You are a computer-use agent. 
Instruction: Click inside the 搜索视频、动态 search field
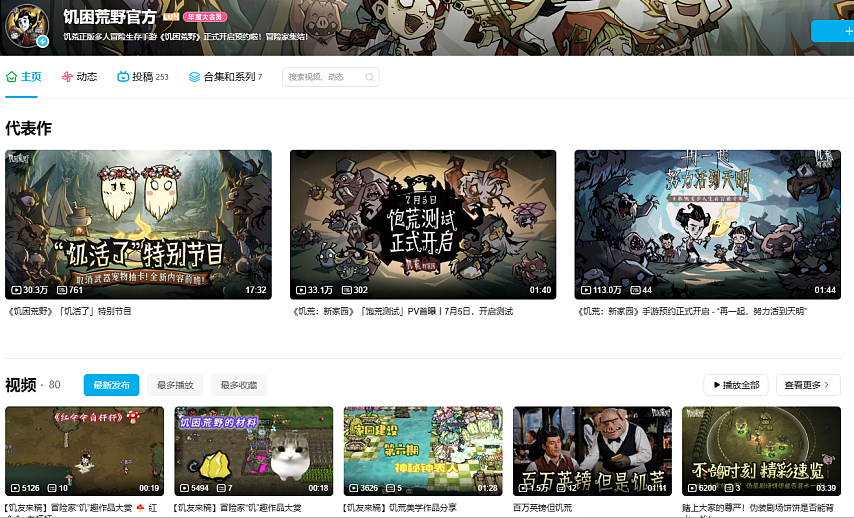click(x=325, y=77)
